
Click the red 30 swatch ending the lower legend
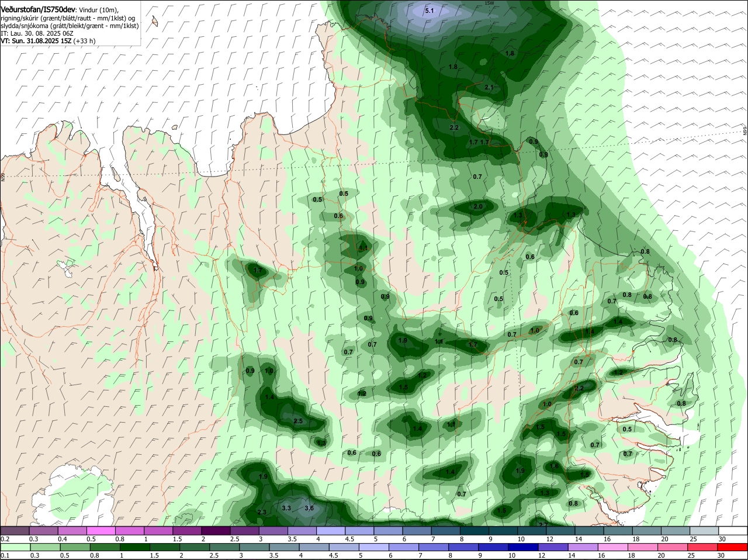pos(733,547)
